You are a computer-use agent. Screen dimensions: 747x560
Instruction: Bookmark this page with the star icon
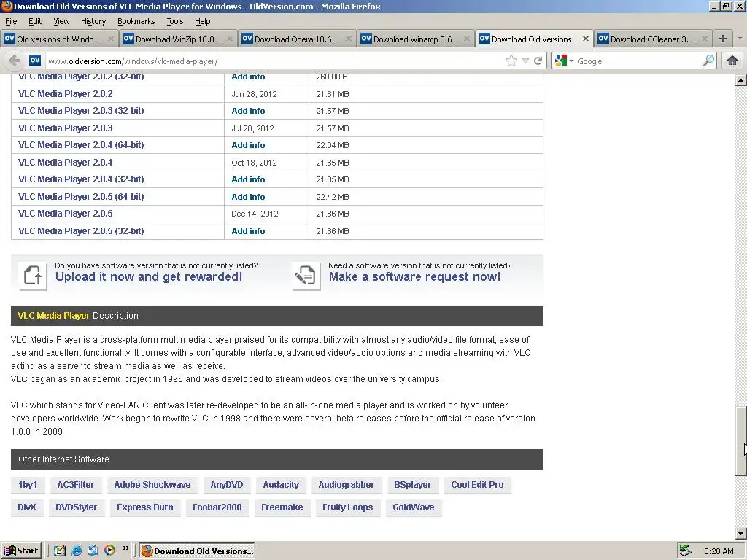[x=511, y=61]
